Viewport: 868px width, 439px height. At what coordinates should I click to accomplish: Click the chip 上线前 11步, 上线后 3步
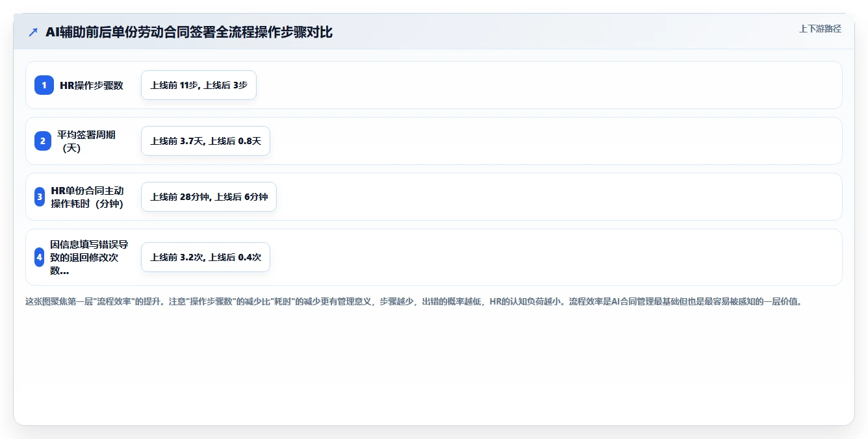pos(199,85)
